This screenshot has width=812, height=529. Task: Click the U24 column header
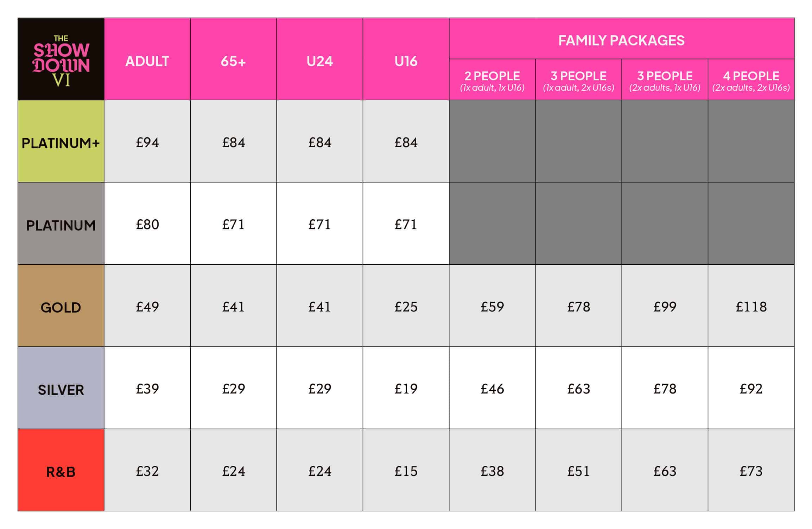coord(319,61)
